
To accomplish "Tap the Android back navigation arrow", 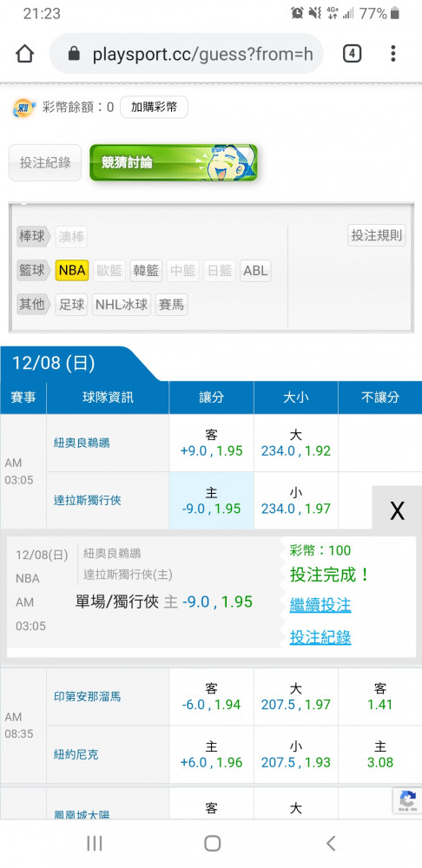I will click(331, 843).
